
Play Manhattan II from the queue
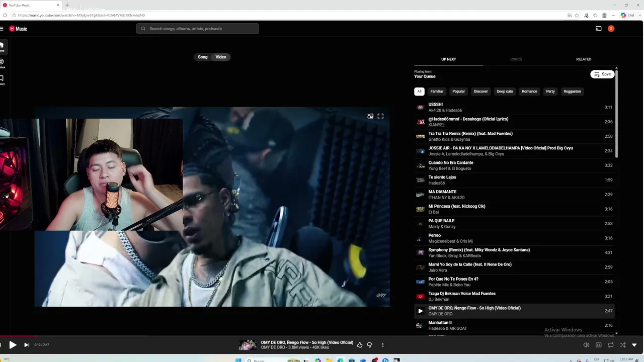pyautogui.click(x=514, y=325)
